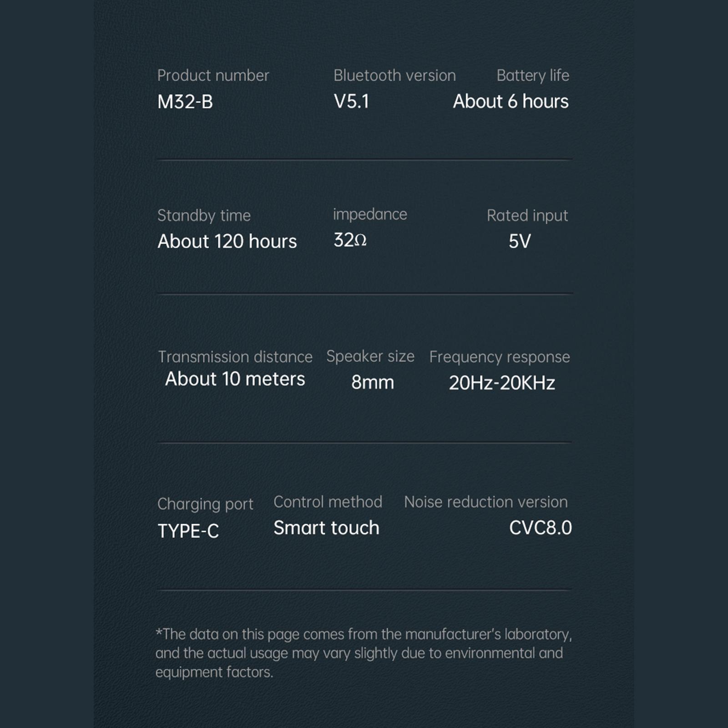Select the About 10 meters value
The height and width of the screenshot is (728, 728).
[235, 379]
